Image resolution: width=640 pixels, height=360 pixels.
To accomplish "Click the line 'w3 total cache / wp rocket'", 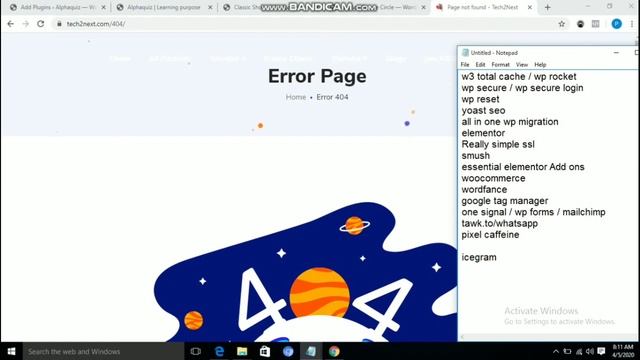I will [x=519, y=77].
